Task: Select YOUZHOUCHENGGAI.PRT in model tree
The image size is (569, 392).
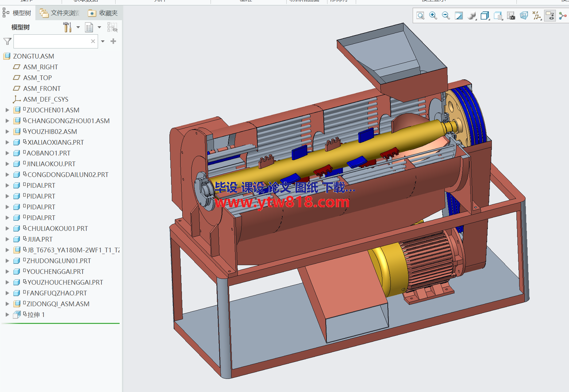Action: 65,282
